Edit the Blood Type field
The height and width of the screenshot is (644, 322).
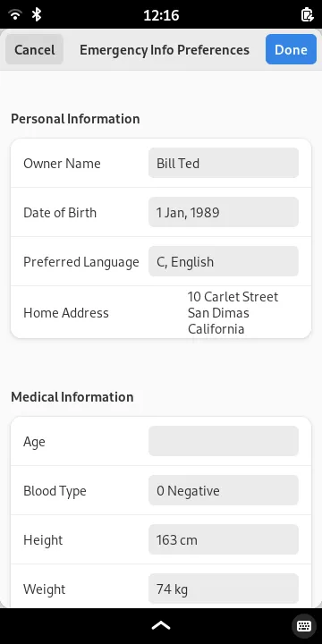pyautogui.click(x=224, y=490)
